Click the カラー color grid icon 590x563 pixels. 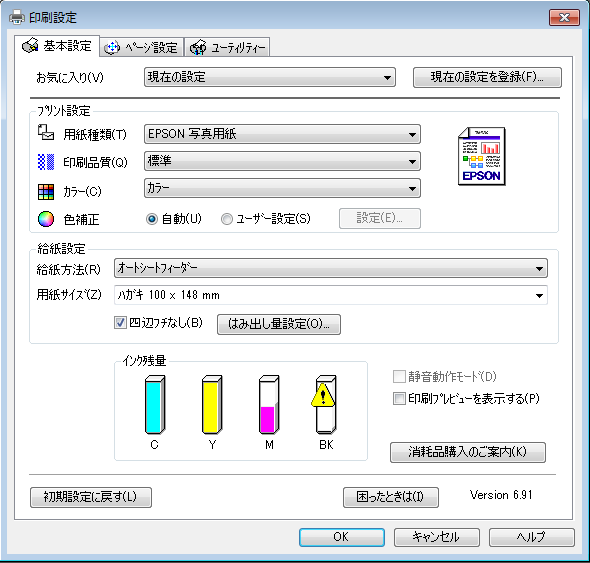point(46,192)
